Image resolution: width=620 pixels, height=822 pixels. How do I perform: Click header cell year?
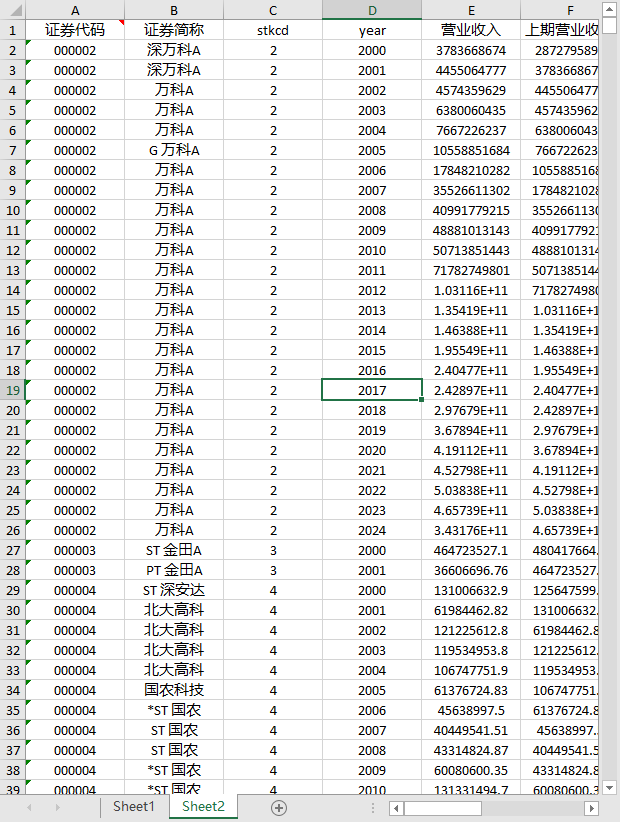(x=372, y=30)
